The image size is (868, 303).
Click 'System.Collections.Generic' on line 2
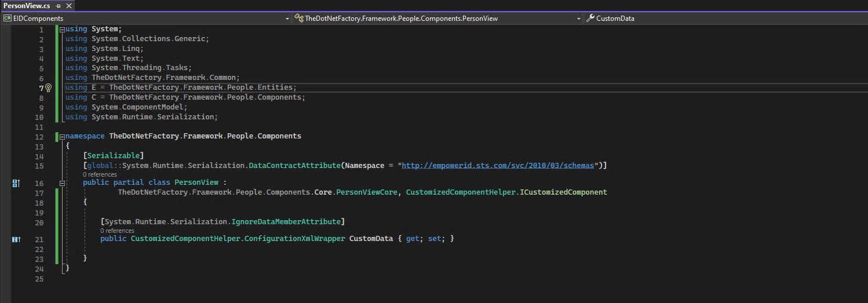click(x=148, y=39)
